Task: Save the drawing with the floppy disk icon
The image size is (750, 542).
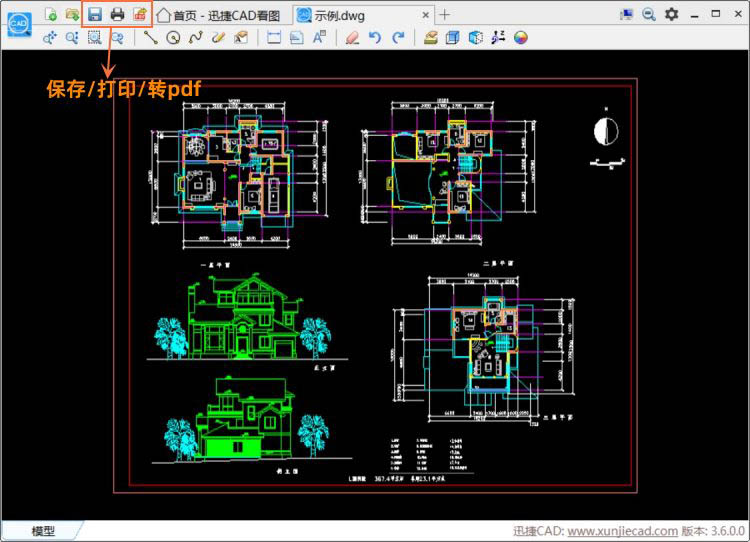Action: (95, 14)
